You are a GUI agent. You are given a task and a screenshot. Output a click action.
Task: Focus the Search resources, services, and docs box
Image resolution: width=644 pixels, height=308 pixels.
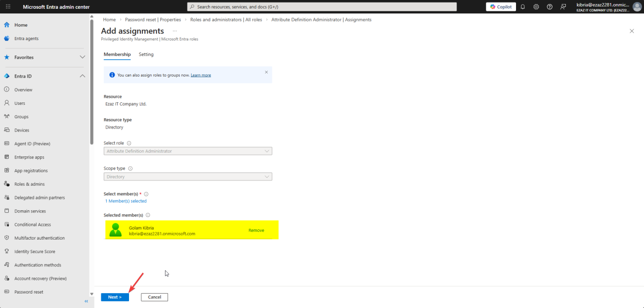click(322, 7)
